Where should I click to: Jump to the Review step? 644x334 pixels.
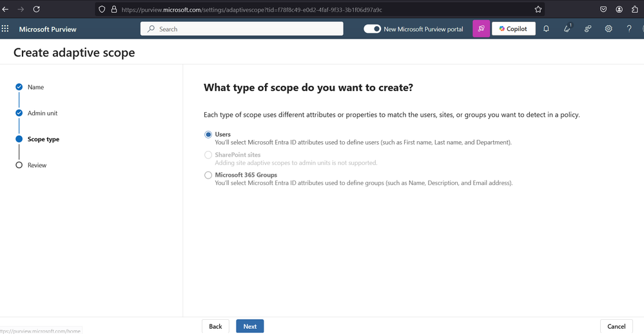(37, 165)
